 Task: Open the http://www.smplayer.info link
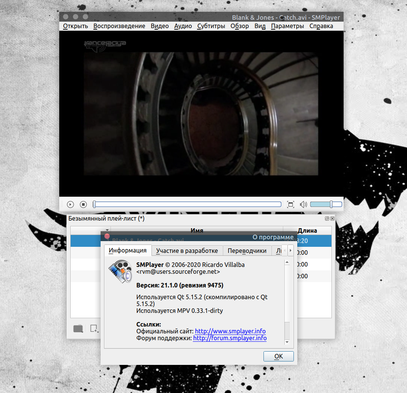point(230,331)
